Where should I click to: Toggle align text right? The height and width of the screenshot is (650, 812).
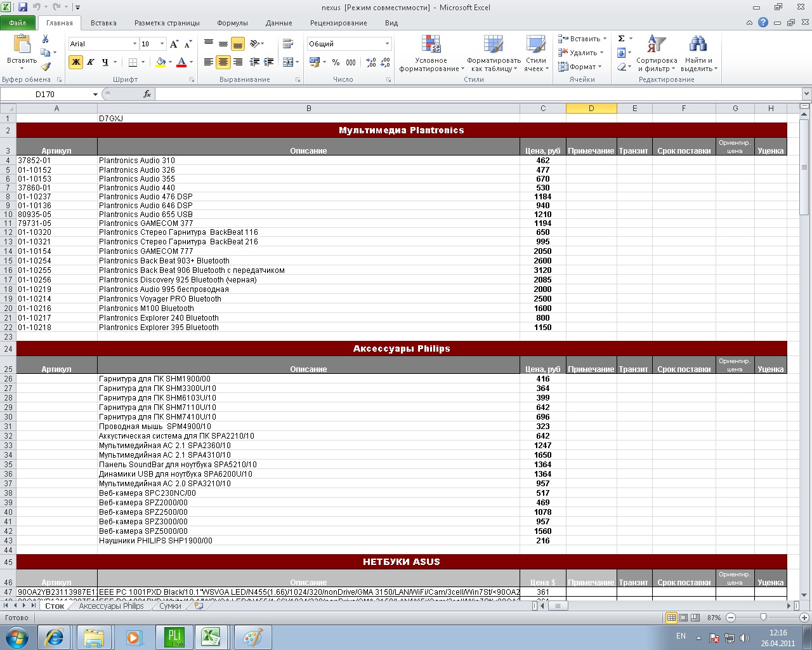(x=238, y=62)
